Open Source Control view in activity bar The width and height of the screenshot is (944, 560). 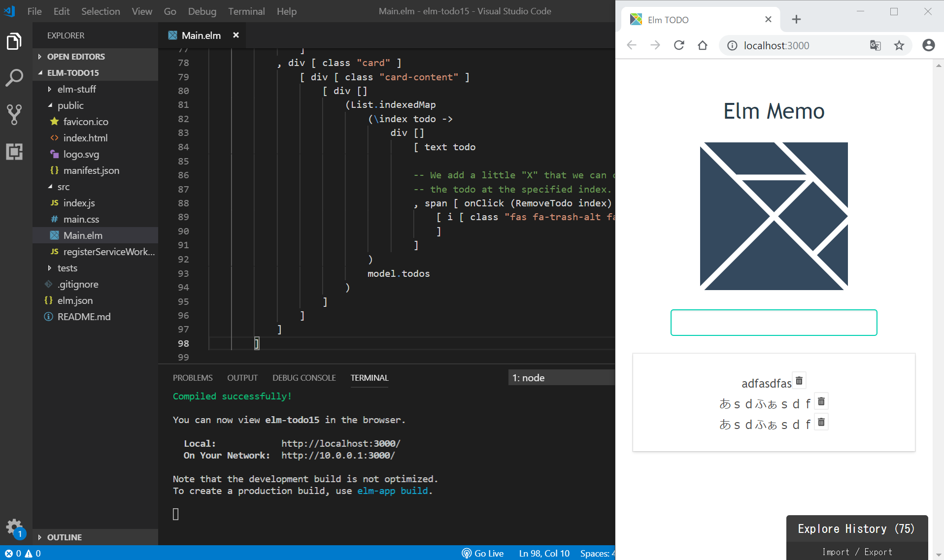point(14,114)
